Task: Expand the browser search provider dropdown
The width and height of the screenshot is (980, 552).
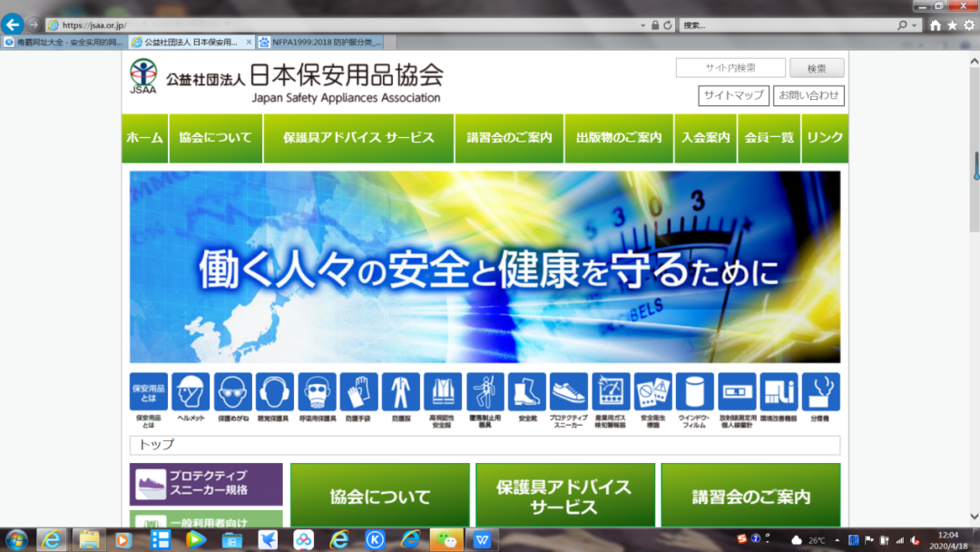Action: point(915,25)
